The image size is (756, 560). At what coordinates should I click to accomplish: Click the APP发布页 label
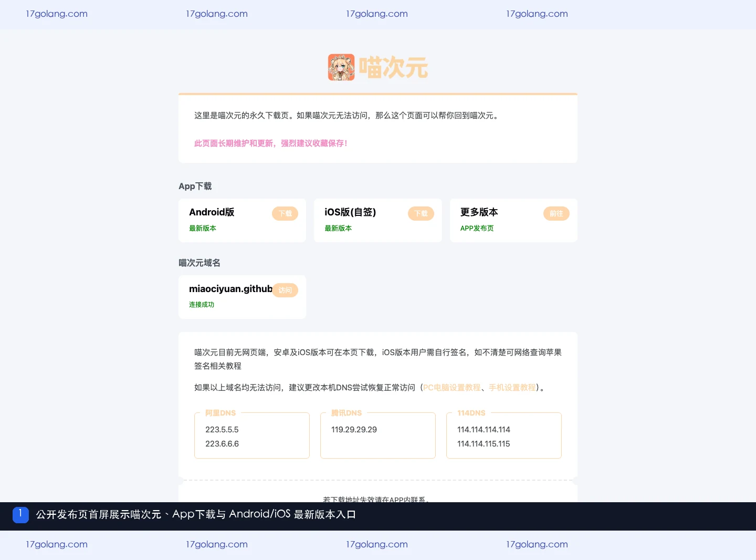(x=477, y=229)
